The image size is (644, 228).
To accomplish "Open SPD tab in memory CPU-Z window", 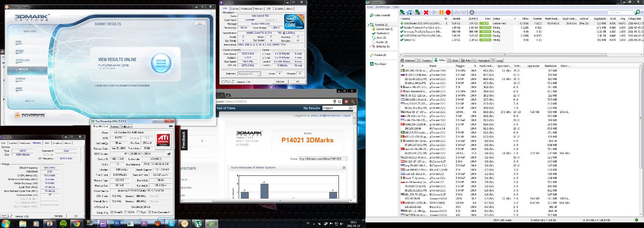I will click(x=47, y=143).
